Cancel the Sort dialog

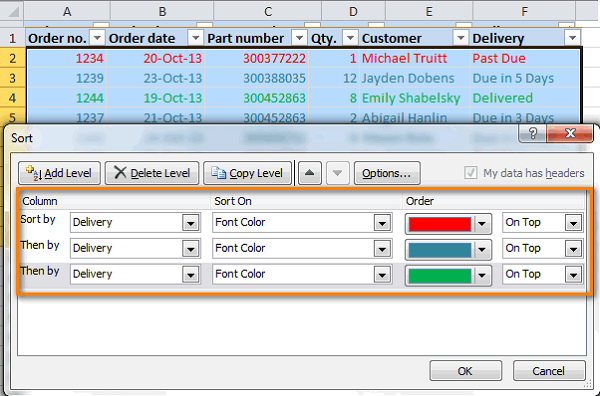pos(549,371)
